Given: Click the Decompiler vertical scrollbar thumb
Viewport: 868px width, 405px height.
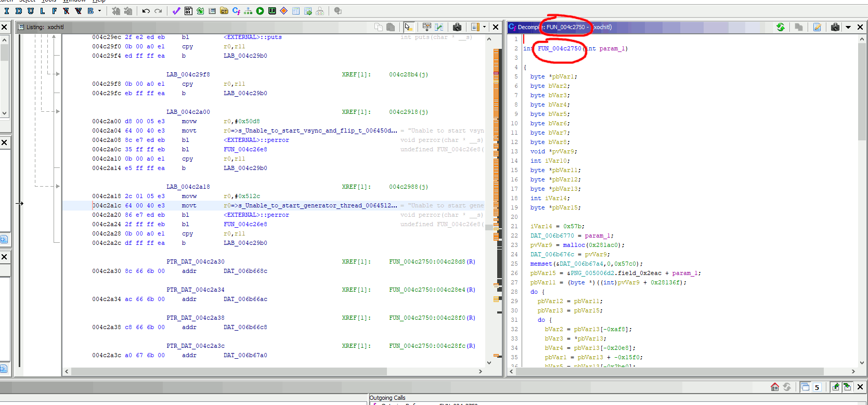Looking at the screenshot, I should [x=861, y=92].
